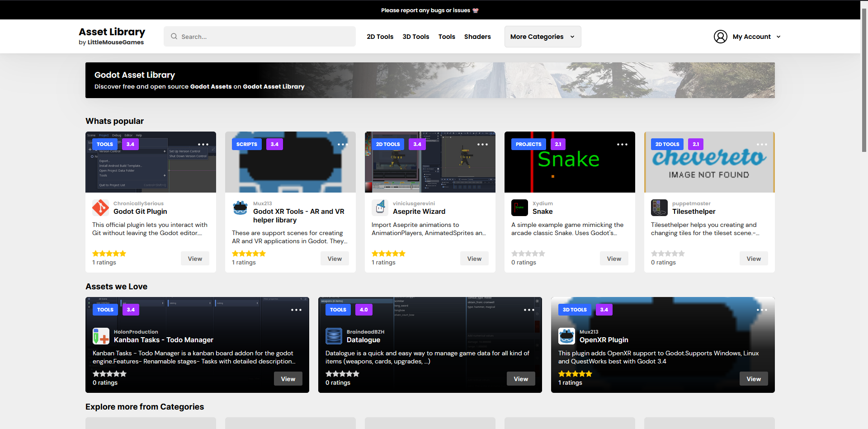View the OpenXR Plugin asset

[754, 379]
